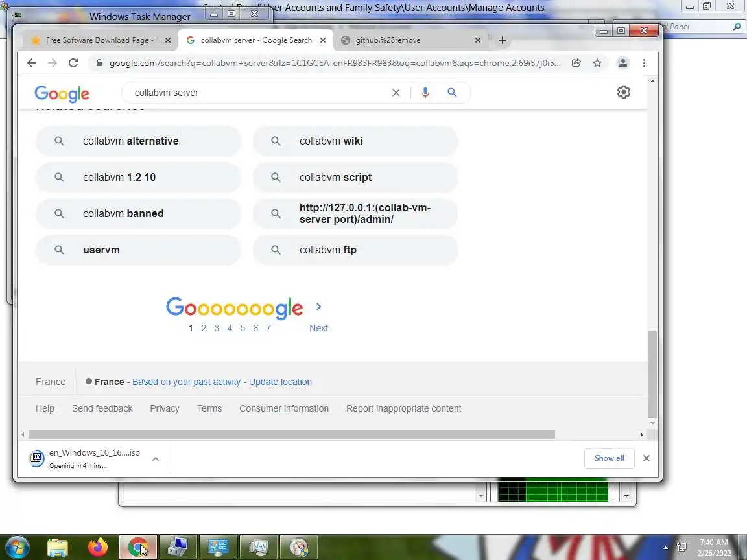This screenshot has height=560, width=747.
Task: Open Windows Explorer from the taskbar
Action: 58,547
